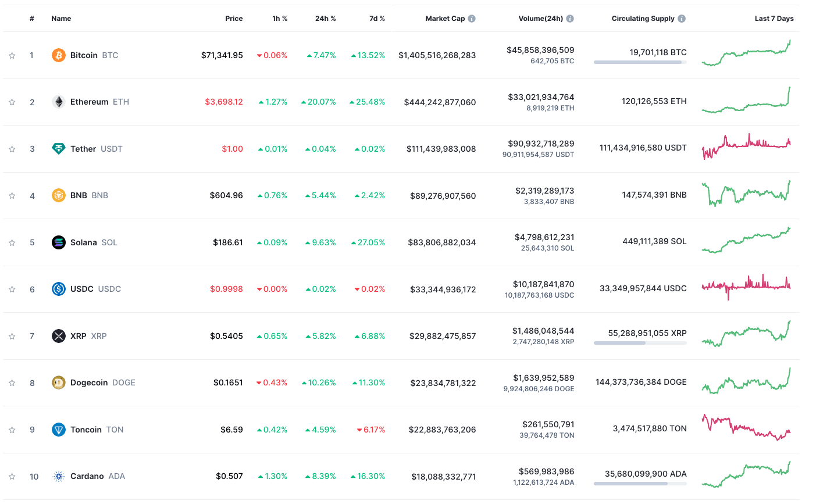Click the Solana logo icon
This screenshot has width=816, height=504.
[59, 242]
